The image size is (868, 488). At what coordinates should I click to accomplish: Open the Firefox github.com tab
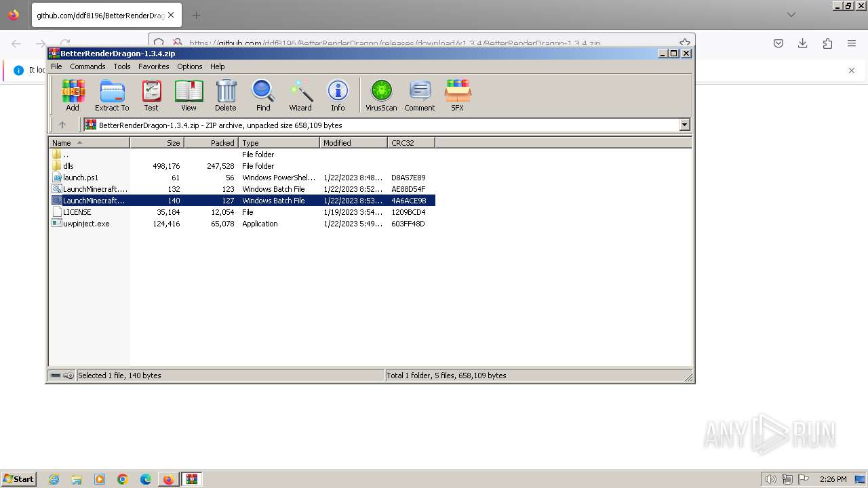(106, 15)
